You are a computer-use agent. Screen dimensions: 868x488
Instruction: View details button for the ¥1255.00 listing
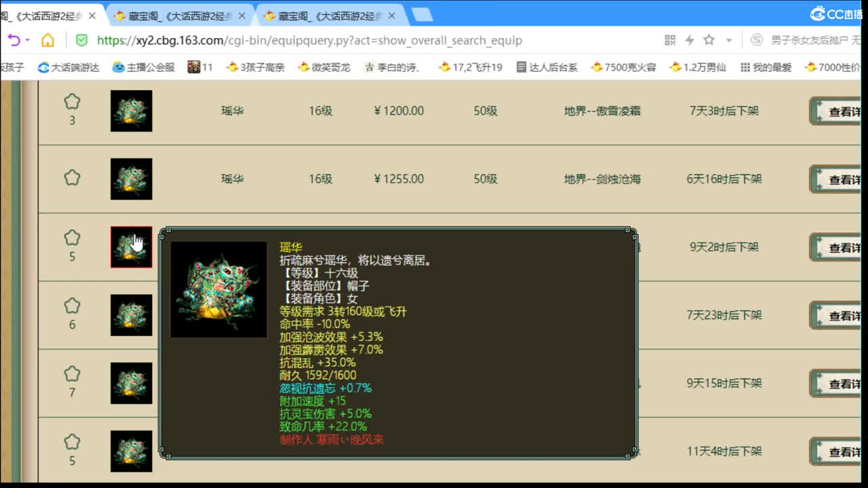click(x=835, y=179)
